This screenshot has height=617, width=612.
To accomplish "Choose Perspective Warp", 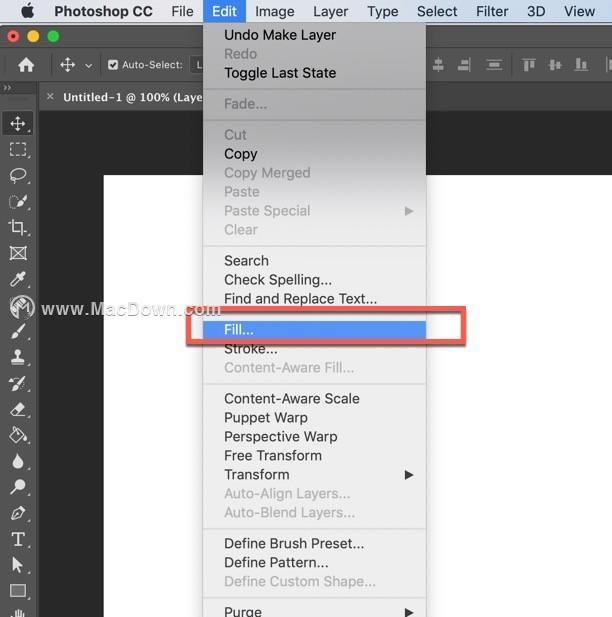I will 314,436.
